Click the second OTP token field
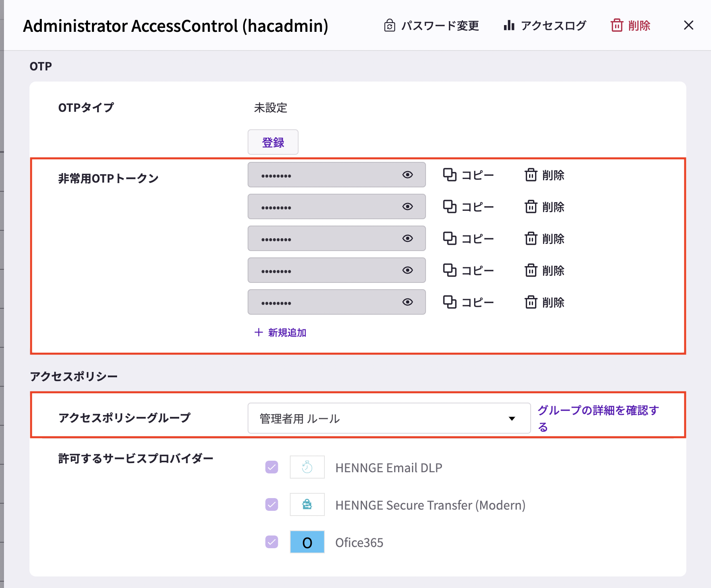Viewport: 711px width, 588px height. 326,207
